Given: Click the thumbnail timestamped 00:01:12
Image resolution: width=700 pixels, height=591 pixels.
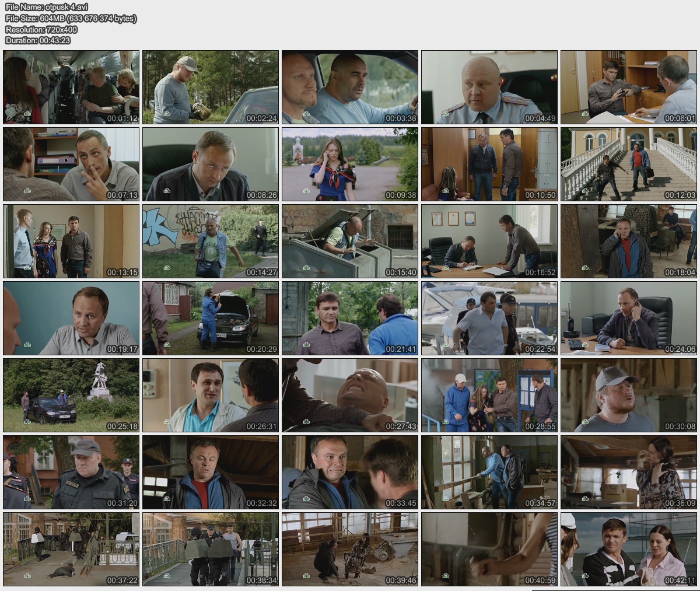Looking at the screenshot, I should (71, 87).
